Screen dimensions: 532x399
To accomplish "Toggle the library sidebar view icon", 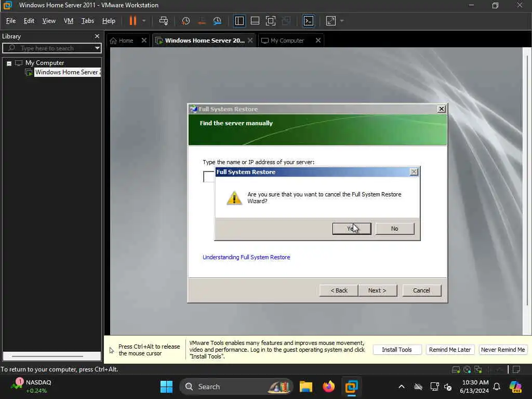I will (239, 21).
